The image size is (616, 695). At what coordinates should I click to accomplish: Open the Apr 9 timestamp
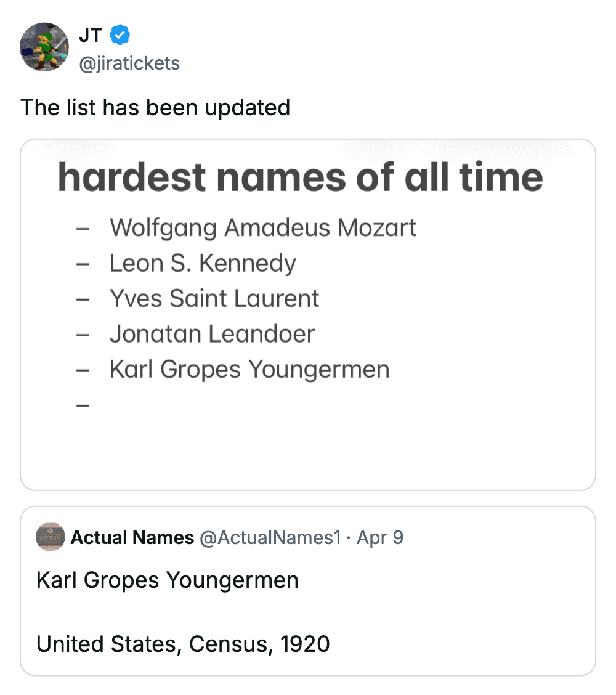tap(380, 538)
